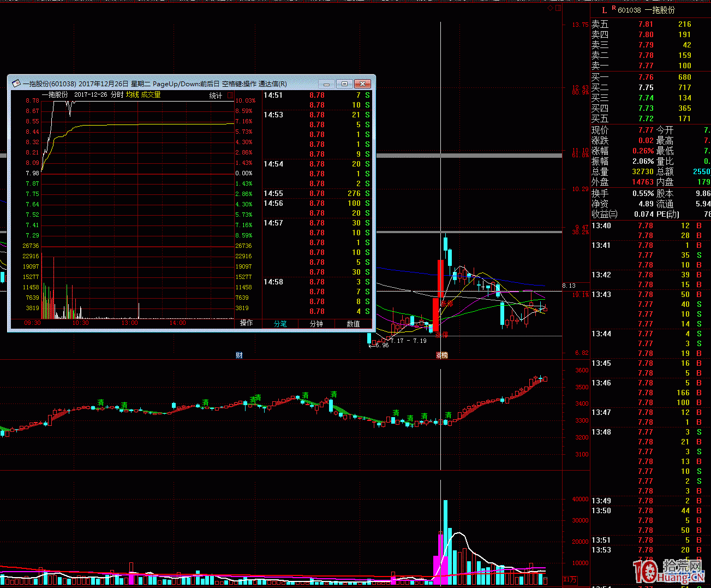This screenshot has height=588, width=711.
Task: Click the 10.03% label on popup axis
Action: click(246, 100)
